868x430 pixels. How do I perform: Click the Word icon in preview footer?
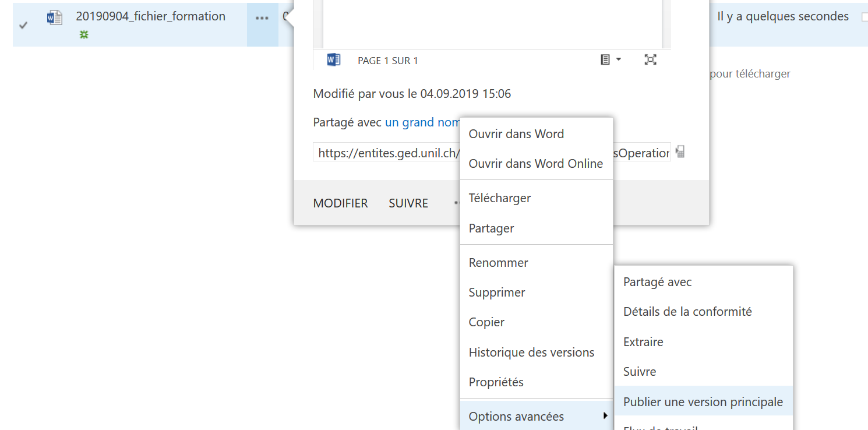tap(333, 60)
